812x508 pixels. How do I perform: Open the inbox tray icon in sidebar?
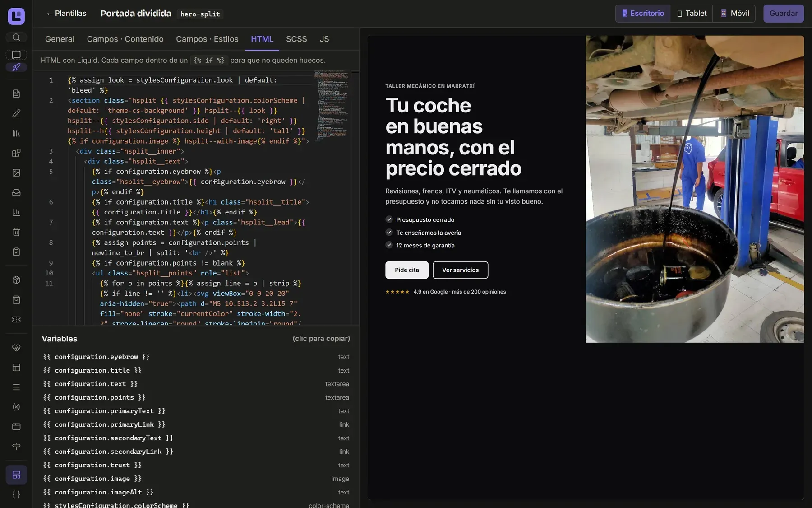click(16, 192)
